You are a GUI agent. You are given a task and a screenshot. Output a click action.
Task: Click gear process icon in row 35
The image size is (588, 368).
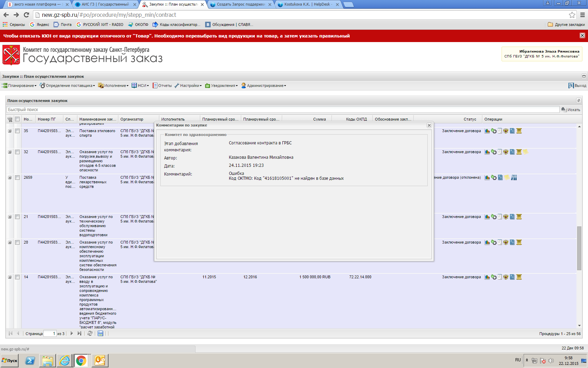[494, 131]
